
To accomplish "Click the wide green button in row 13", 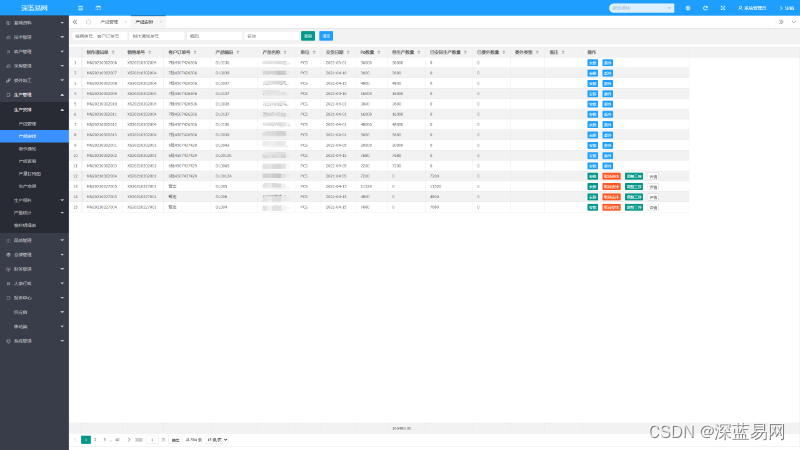I will tap(634, 187).
